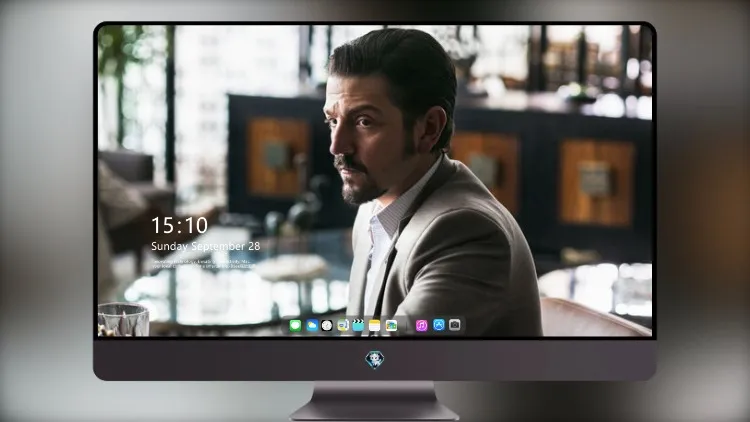Open the yellow-green app icon left of the clapperboard
The height and width of the screenshot is (422, 750).
pyautogui.click(x=343, y=326)
